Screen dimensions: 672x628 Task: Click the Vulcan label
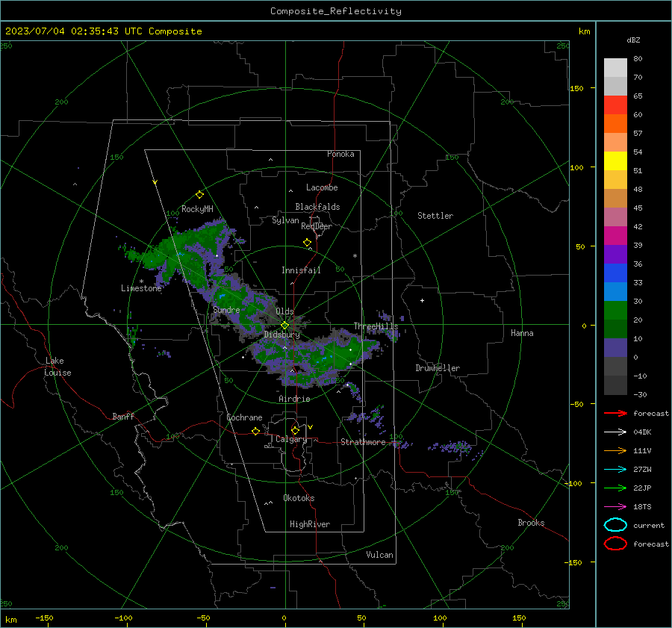(379, 555)
